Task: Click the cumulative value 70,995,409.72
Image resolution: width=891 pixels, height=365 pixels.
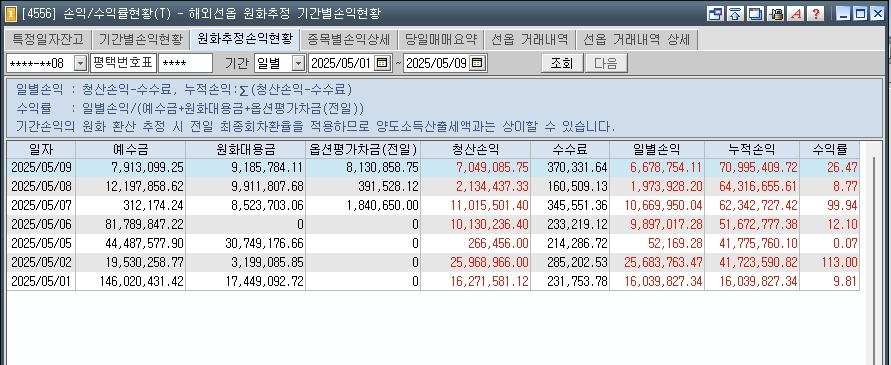Action: click(759, 168)
